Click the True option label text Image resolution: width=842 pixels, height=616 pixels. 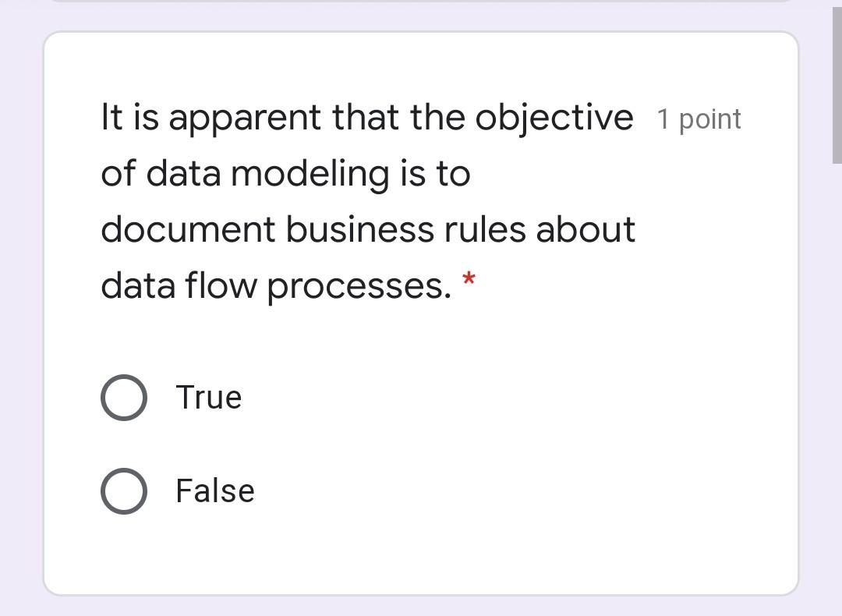(x=208, y=397)
